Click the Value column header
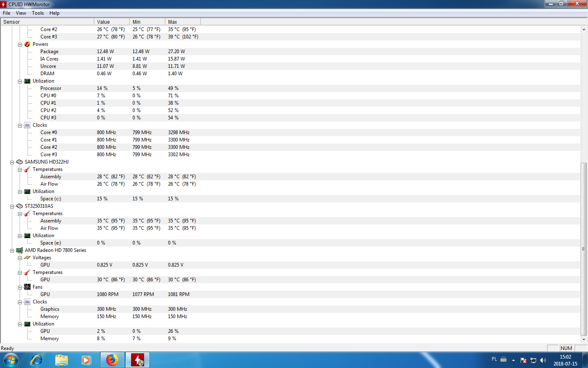Screen dimensions: 588x368 [x=111, y=22]
